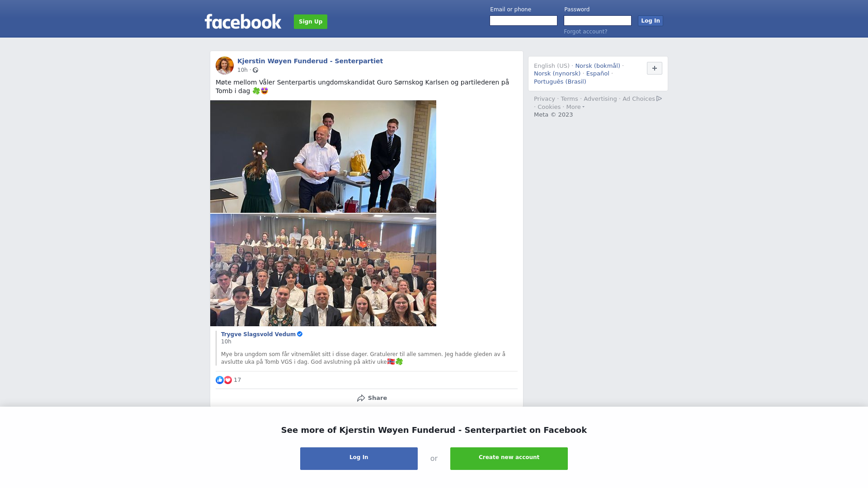Open the group photo of students
The width and height of the screenshot is (868, 488).
pyautogui.click(x=323, y=270)
